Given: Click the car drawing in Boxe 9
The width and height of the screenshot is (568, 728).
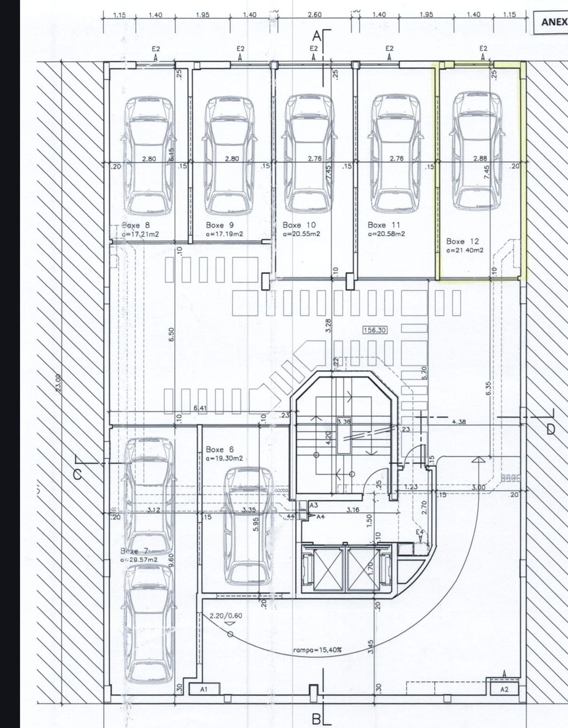Looking at the screenshot, I should [229, 156].
